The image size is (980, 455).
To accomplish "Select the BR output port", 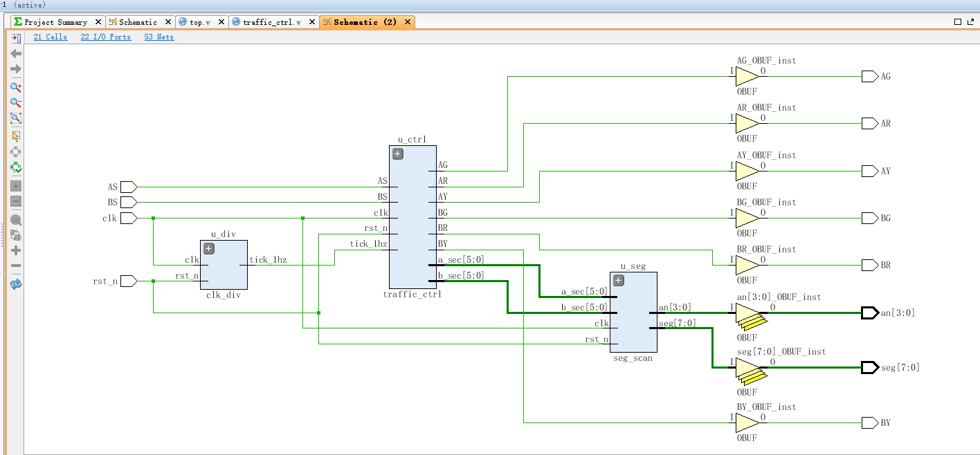I will click(870, 265).
